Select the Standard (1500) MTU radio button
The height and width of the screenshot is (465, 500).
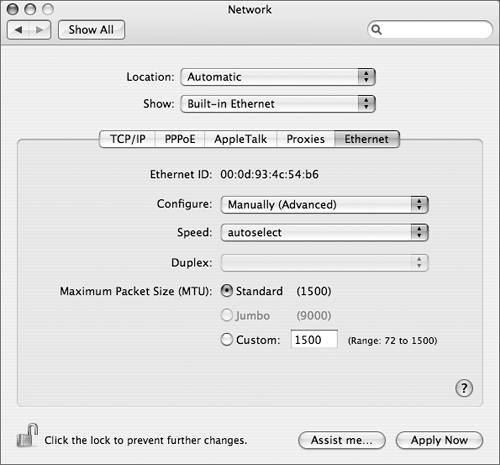click(227, 291)
